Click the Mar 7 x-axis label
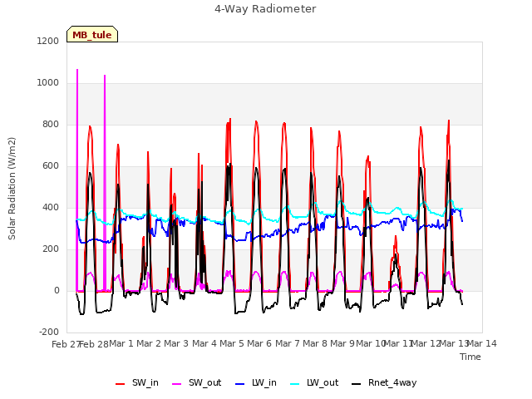The image size is (532, 399). click(288, 343)
